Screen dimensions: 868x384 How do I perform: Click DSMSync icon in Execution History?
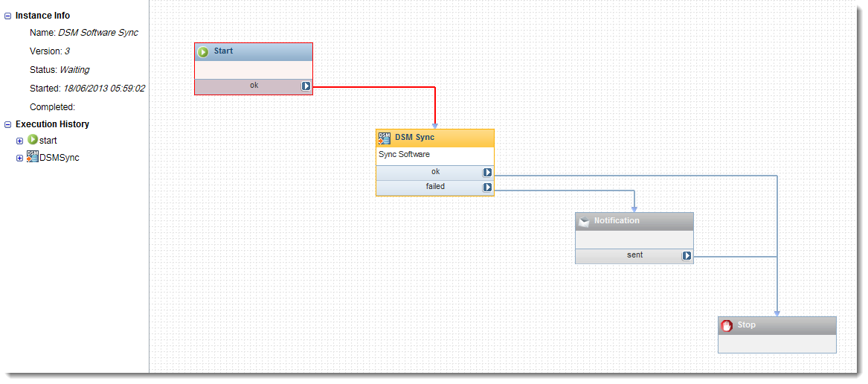[x=33, y=156]
